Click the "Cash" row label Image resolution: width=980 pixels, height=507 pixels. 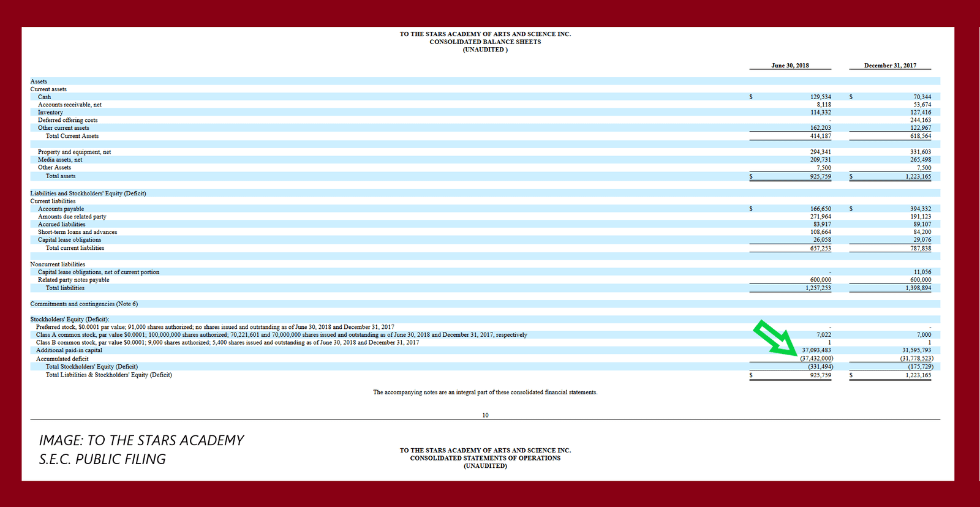(x=44, y=97)
